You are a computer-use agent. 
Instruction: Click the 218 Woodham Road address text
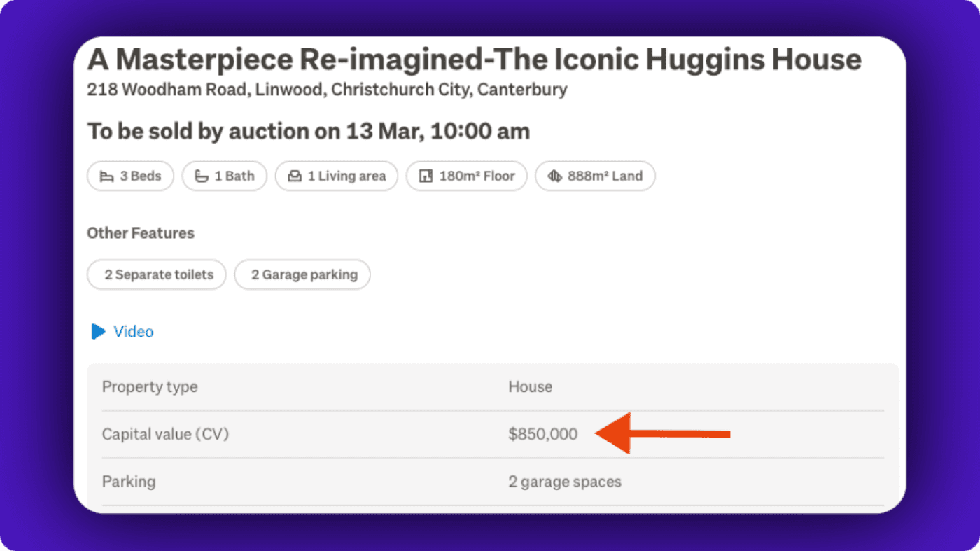coord(327,90)
